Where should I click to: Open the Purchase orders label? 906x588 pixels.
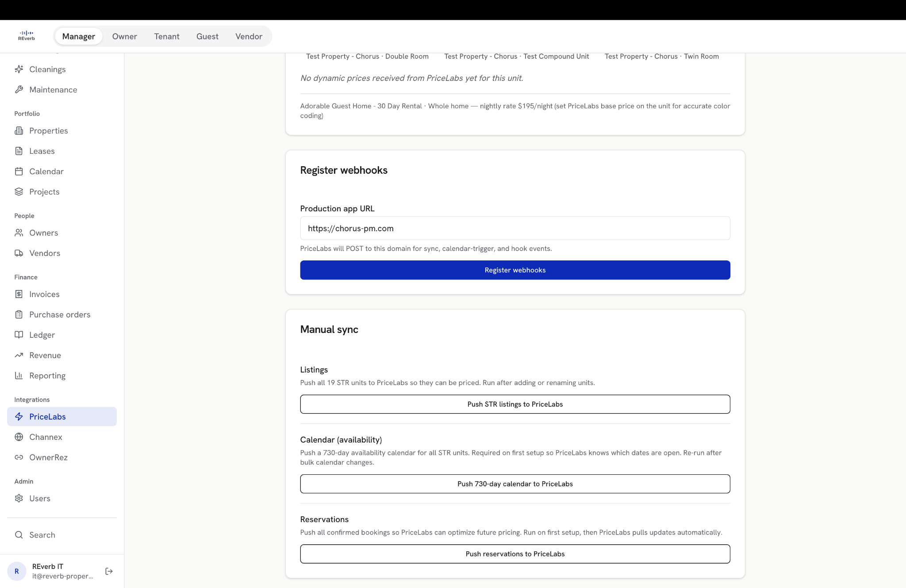click(60, 315)
